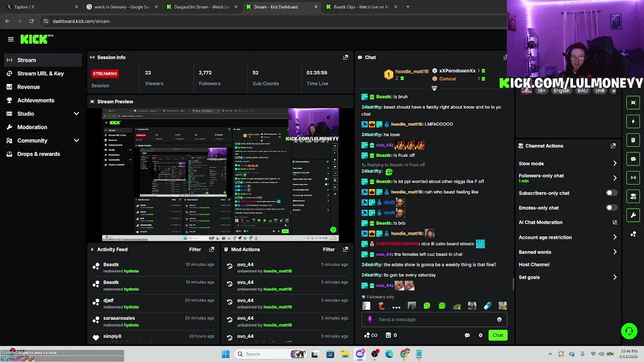Toggle Emotes-only chat switch
The height and width of the screenshot is (362, 644).
pyautogui.click(x=611, y=208)
